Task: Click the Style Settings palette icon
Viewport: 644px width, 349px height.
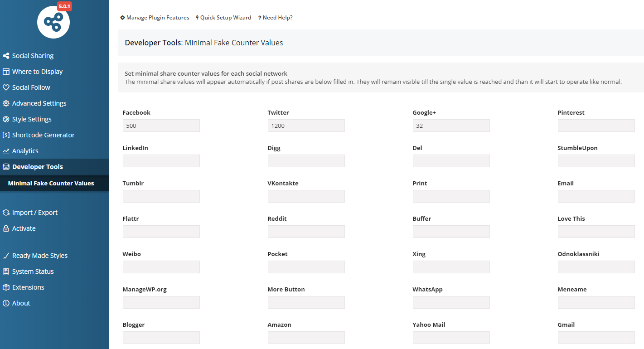Action: [6, 119]
